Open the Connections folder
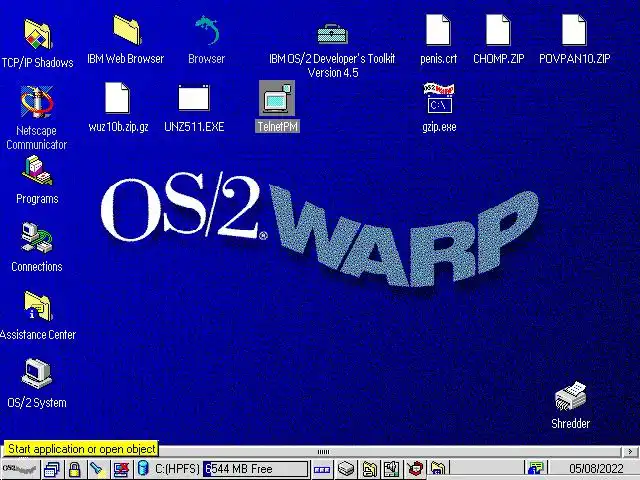640x480 pixels. [x=37, y=238]
